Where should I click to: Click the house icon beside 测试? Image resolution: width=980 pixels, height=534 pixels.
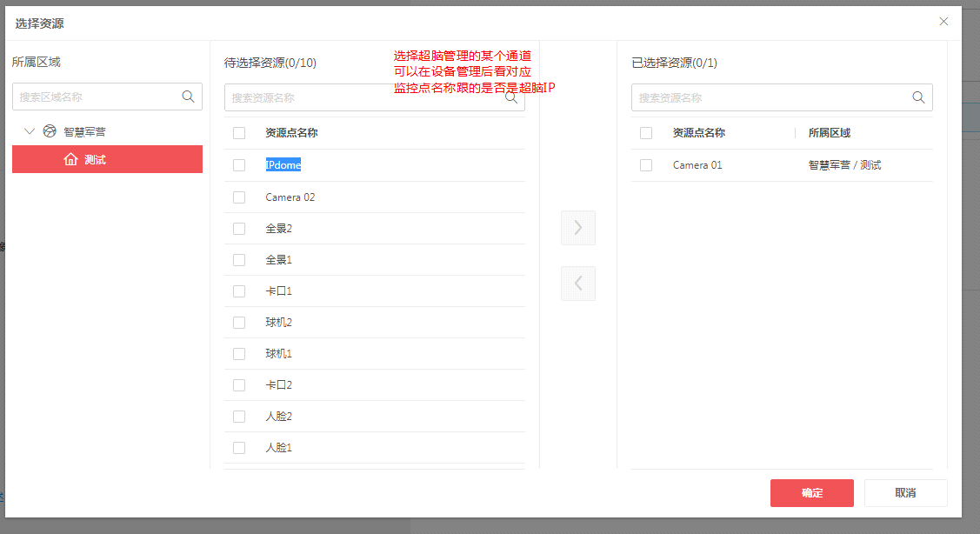point(71,159)
